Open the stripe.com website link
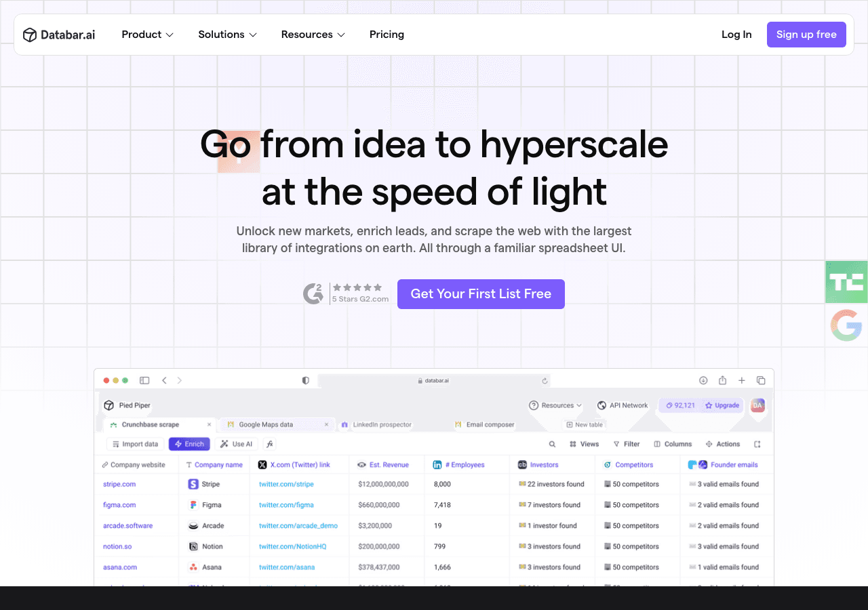868x610 pixels. coord(119,485)
